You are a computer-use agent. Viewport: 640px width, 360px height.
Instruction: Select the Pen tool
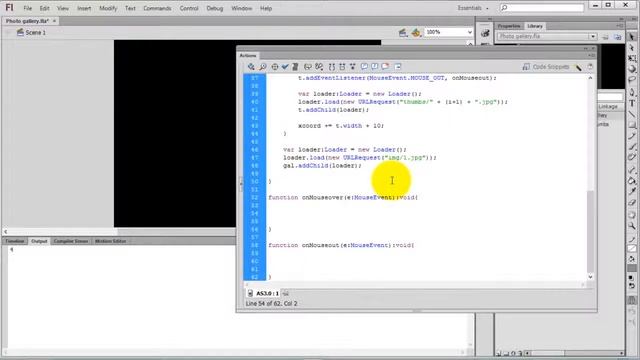click(x=632, y=92)
